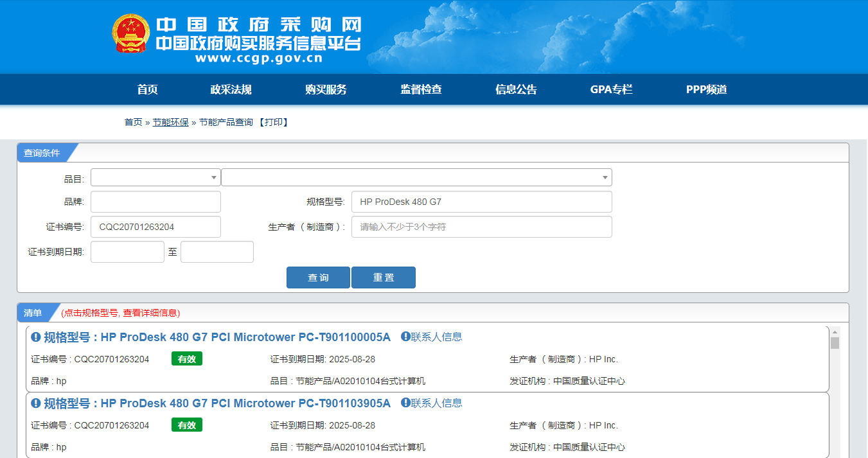Open PPP频道 navigation item
This screenshot has width=868, height=458.
pyautogui.click(x=706, y=89)
